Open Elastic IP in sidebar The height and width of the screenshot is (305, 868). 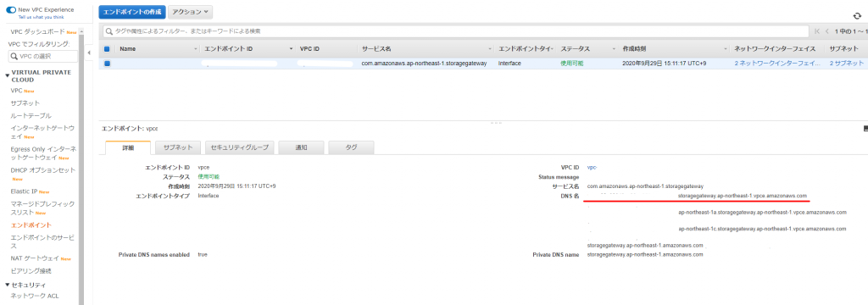pyautogui.click(x=24, y=191)
